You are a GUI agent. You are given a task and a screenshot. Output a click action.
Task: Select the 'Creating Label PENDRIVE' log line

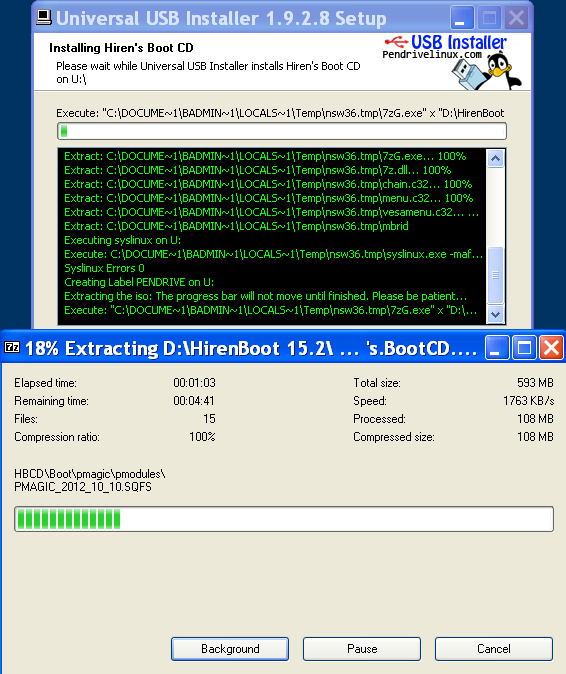[x=139, y=282]
